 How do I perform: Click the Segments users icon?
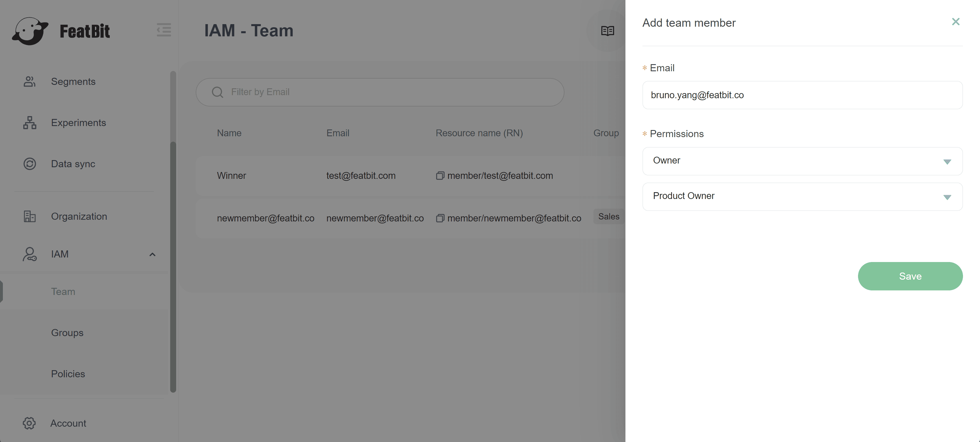point(30,81)
